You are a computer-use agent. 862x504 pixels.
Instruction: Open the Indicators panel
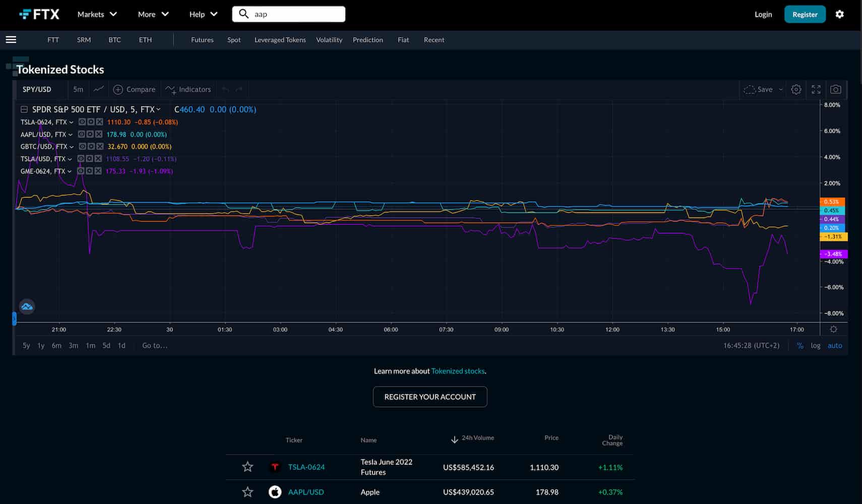188,89
